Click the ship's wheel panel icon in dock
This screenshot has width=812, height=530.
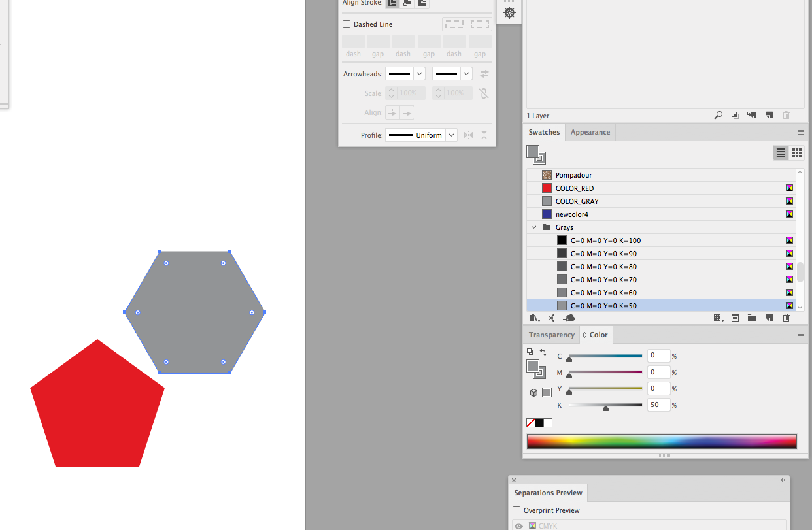point(509,12)
